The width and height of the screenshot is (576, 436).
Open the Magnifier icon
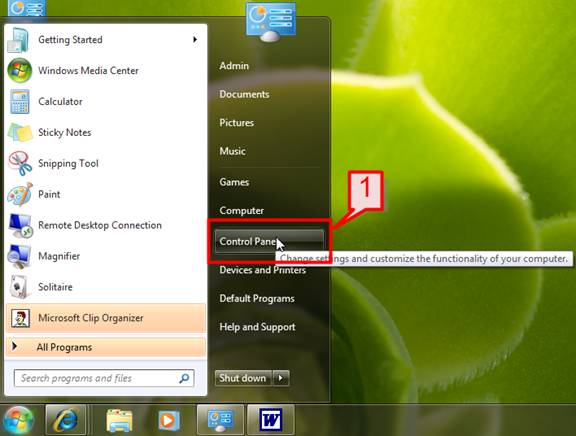pyautogui.click(x=20, y=256)
